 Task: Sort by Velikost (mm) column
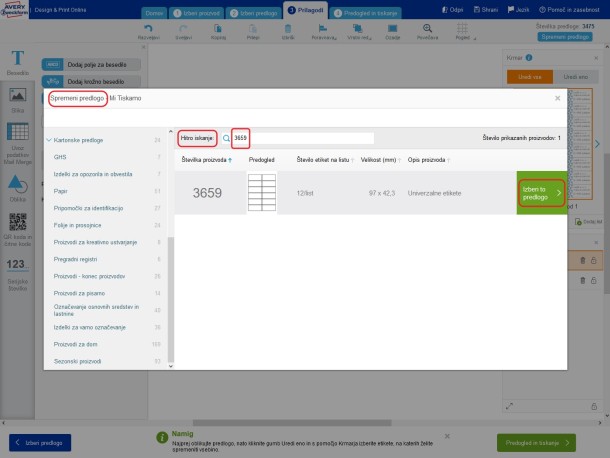[380, 160]
